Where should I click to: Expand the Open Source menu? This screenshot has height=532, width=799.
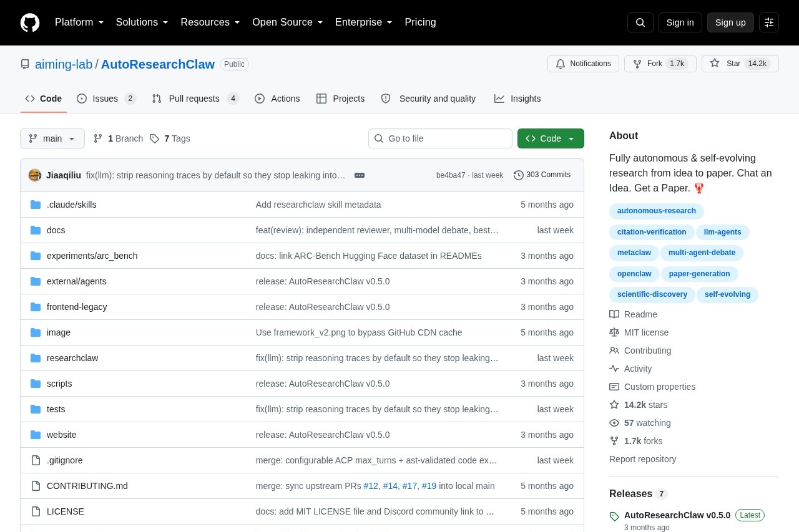288,22
